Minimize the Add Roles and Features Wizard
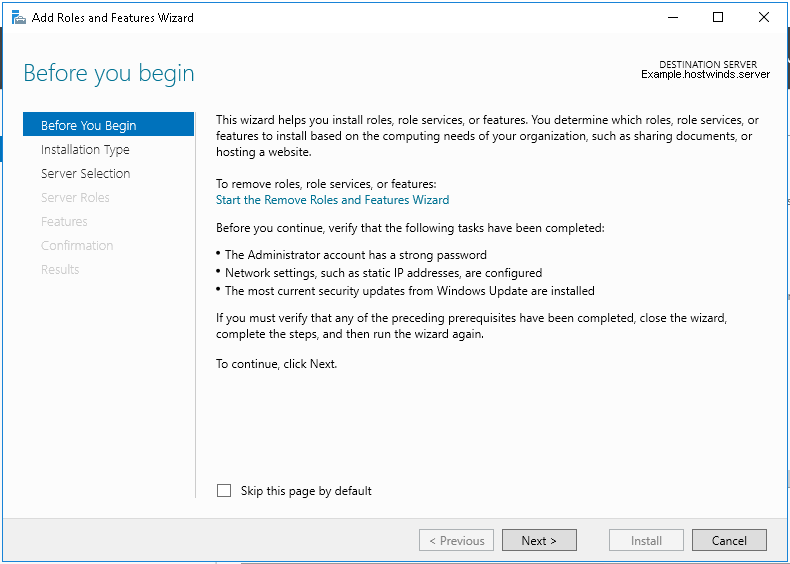The image size is (790, 564). (x=672, y=17)
